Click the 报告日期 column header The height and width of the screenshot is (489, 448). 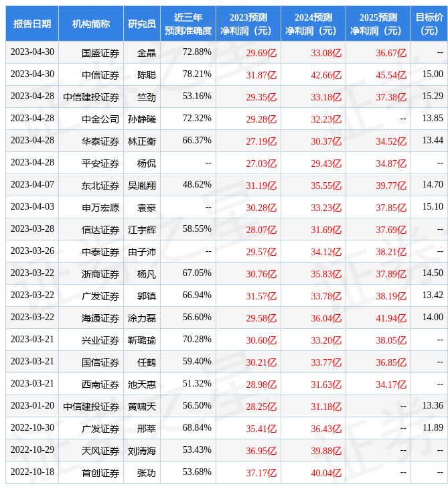(x=32, y=24)
